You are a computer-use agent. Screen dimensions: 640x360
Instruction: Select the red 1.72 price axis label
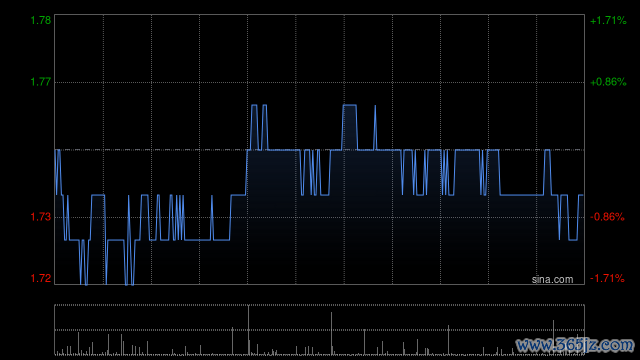[41, 278]
